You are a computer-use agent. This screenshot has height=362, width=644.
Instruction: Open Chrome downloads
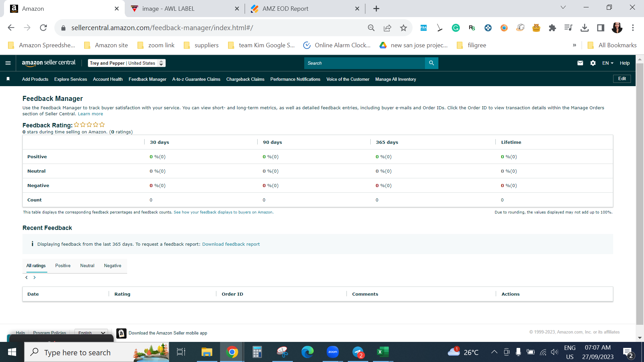[584, 28]
